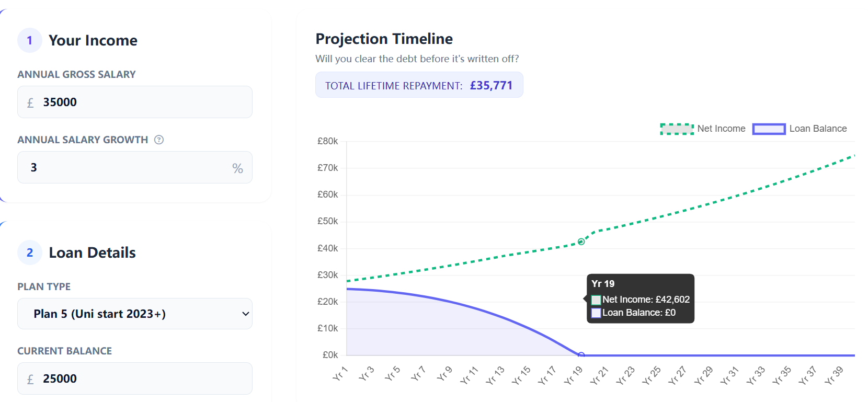Click the Year 19 net income data point
This screenshot has width=868, height=402.
click(x=581, y=242)
